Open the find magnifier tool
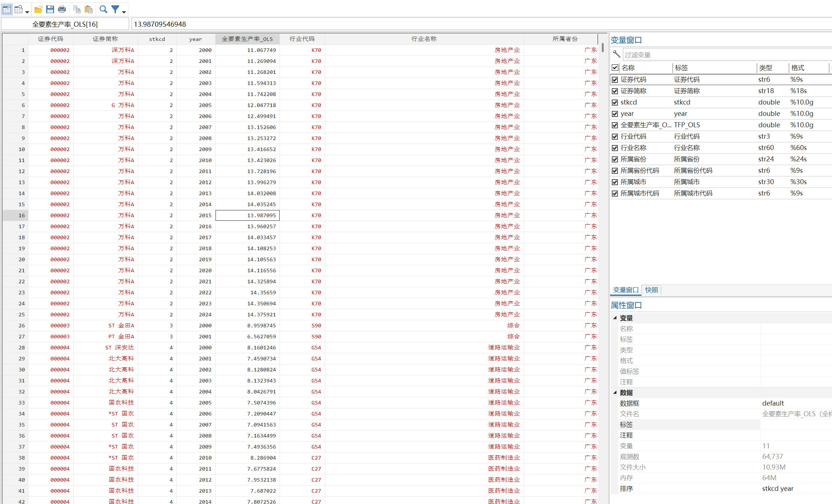The width and height of the screenshot is (832, 504). click(103, 10)
